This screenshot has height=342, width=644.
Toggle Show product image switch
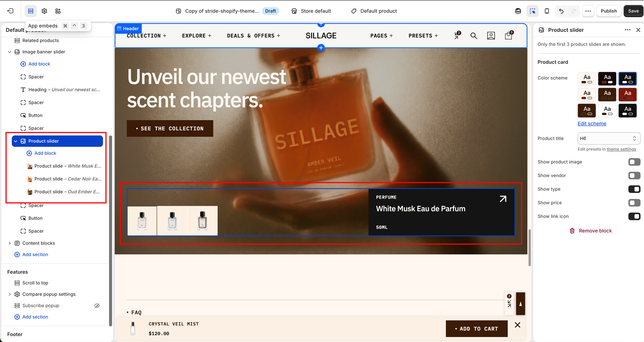[x=634, y=162]
